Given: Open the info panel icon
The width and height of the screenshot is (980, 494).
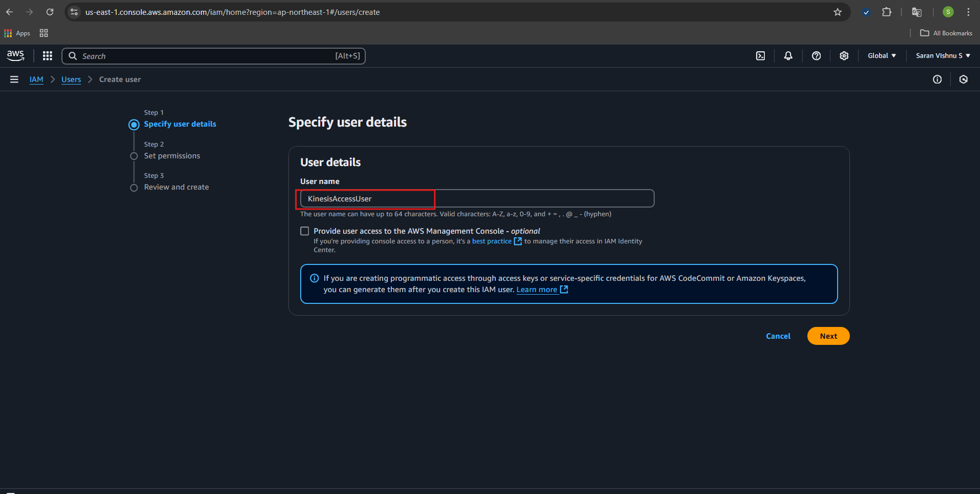Looking at the screenshot, I should 937,79.
